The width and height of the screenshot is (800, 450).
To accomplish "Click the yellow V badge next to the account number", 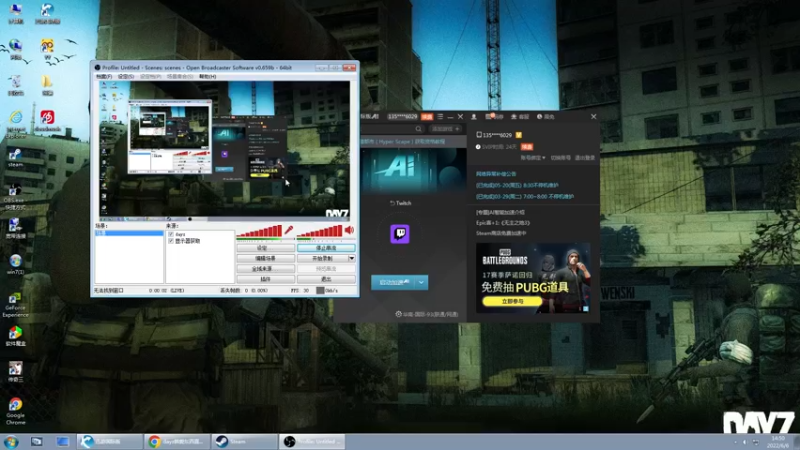I will pyautogui.click(x=519, y=135).
